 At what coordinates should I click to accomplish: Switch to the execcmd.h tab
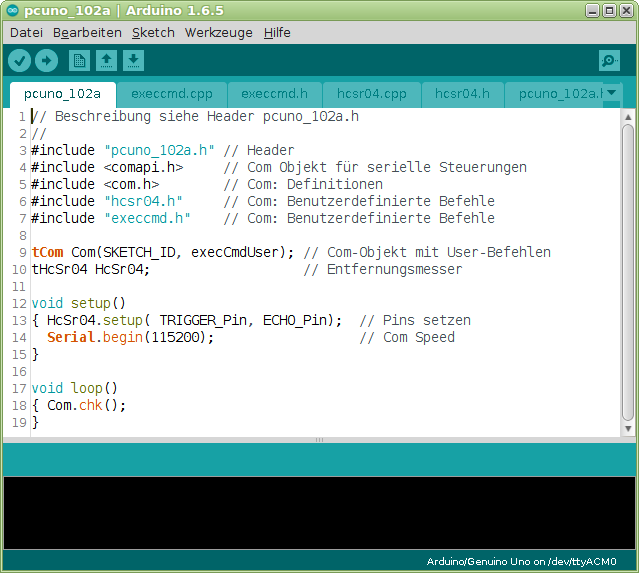[x=274, y=94]
